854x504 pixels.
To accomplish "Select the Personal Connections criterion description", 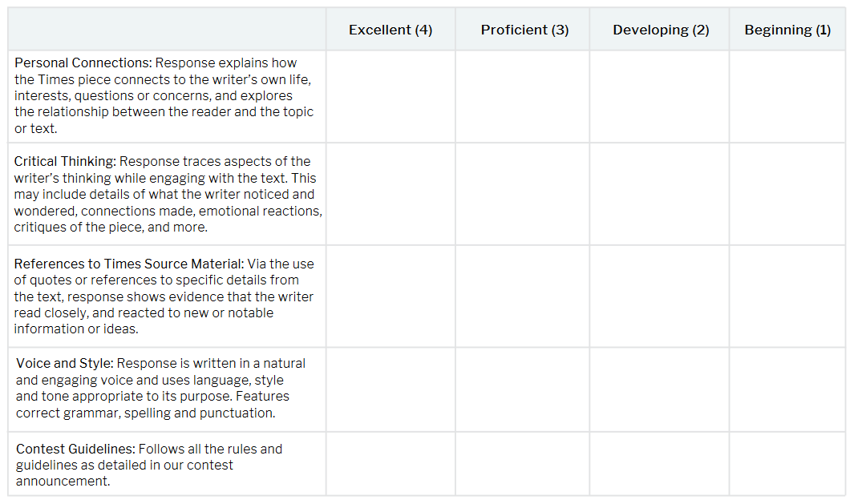I will coord(164,96).
